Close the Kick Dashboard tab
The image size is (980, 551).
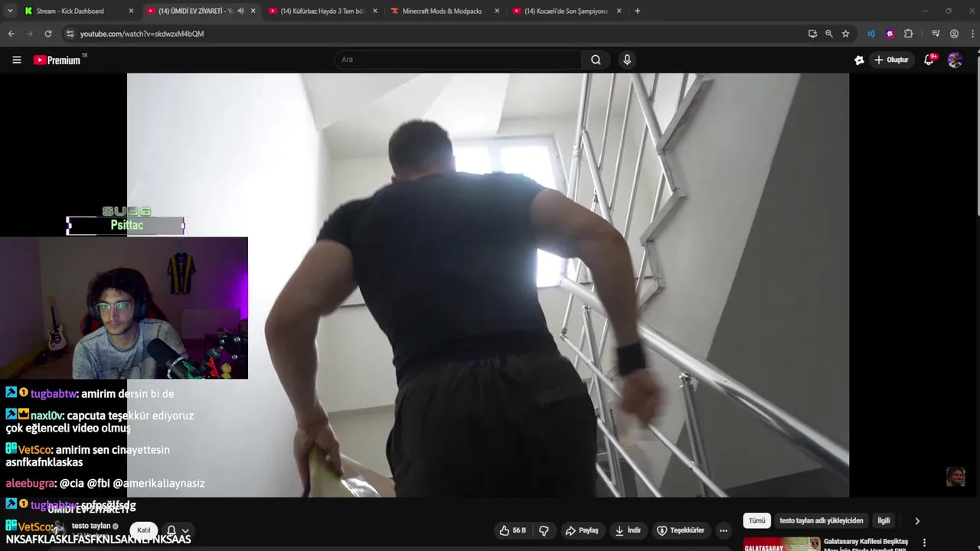[131, 11]
